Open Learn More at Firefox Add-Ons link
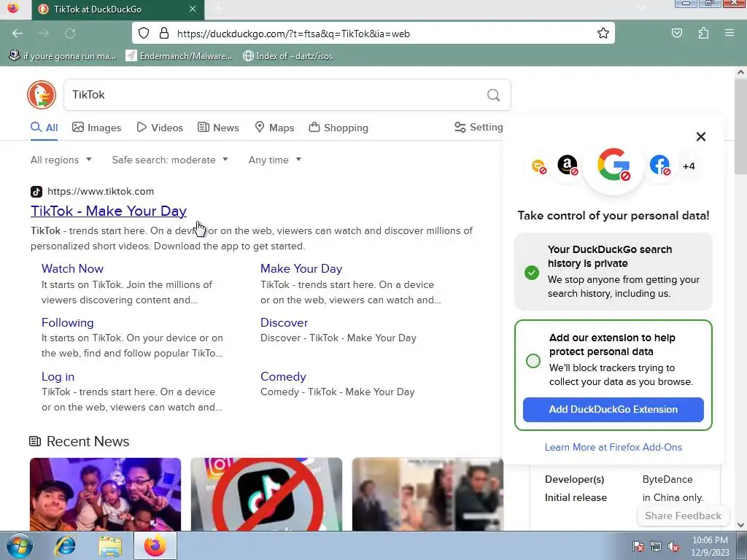This screenshot has height=560, width=747. coord(613,447)
